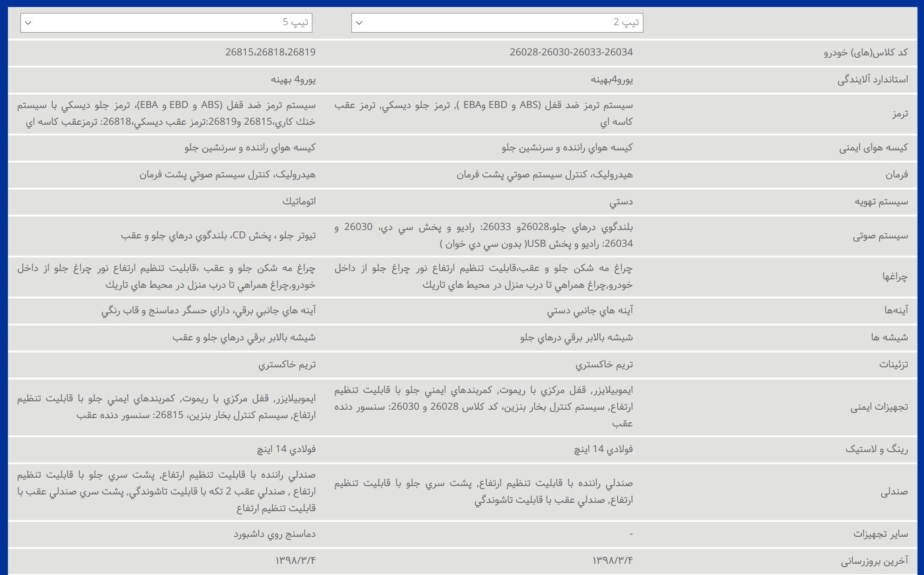
Task: Click the هیدرولیک steering value under تیپ 2
Action: pyautogui.click(x=545, y=175)
